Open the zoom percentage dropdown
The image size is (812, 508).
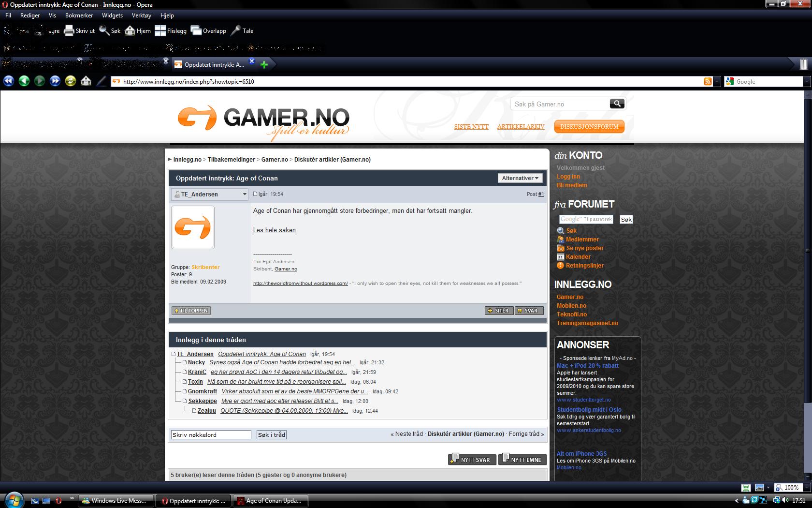806,487
